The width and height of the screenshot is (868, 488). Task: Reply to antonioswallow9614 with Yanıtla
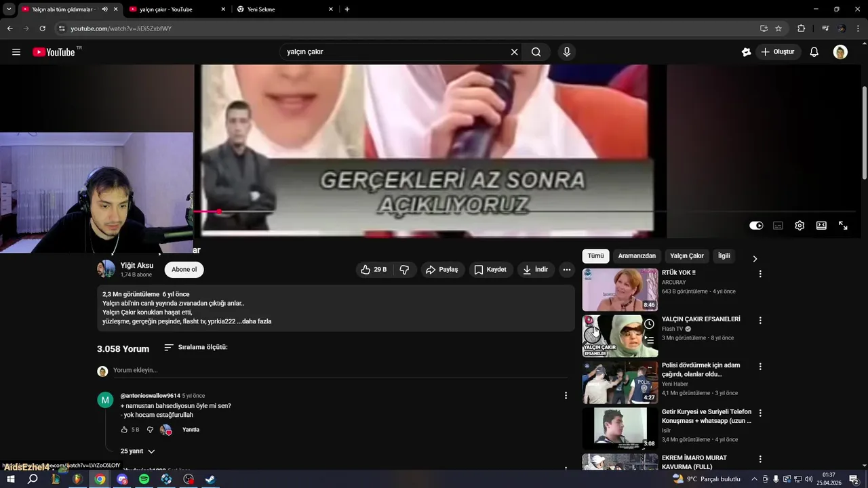tap(191, 430)
